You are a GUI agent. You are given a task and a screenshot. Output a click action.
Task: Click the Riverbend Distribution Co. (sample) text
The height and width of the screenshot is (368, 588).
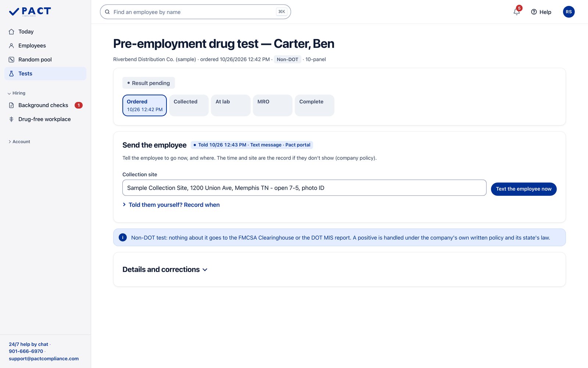[154, 59]
